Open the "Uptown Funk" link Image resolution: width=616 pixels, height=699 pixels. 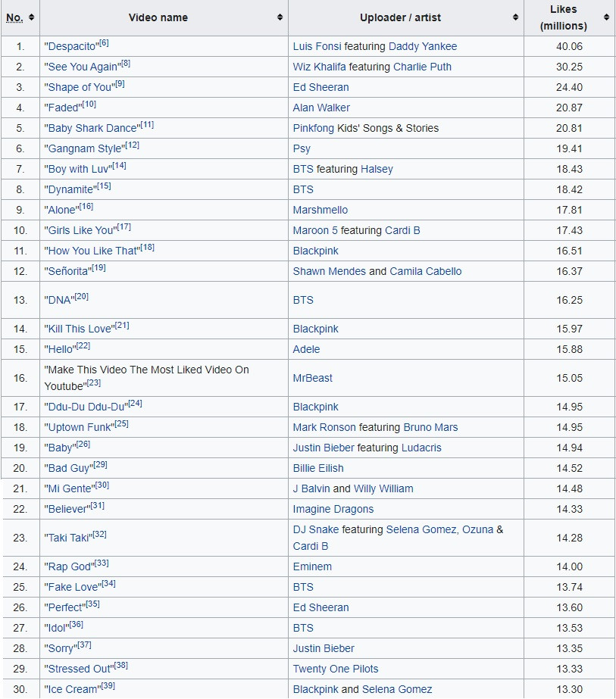coord(80,428)
